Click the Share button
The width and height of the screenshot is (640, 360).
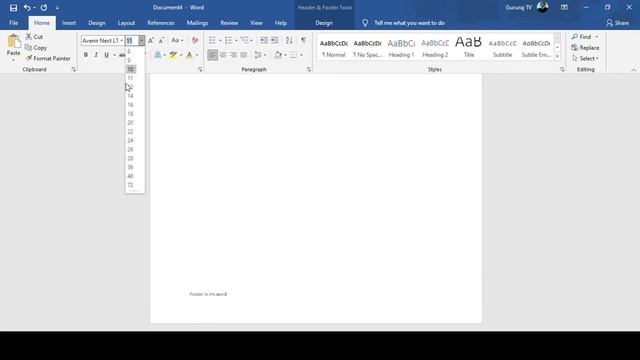pos(617,23)
